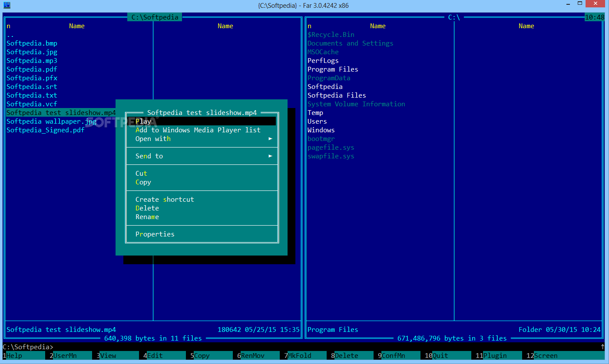Click the 4 Edit key bar button
The height and width of the screenshot is (364, 609).
coord(164,356)
